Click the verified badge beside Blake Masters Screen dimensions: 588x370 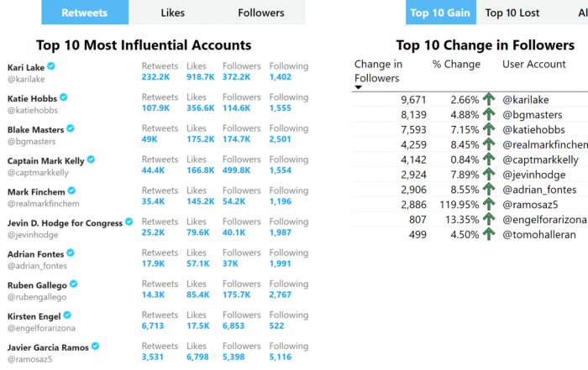71,128
